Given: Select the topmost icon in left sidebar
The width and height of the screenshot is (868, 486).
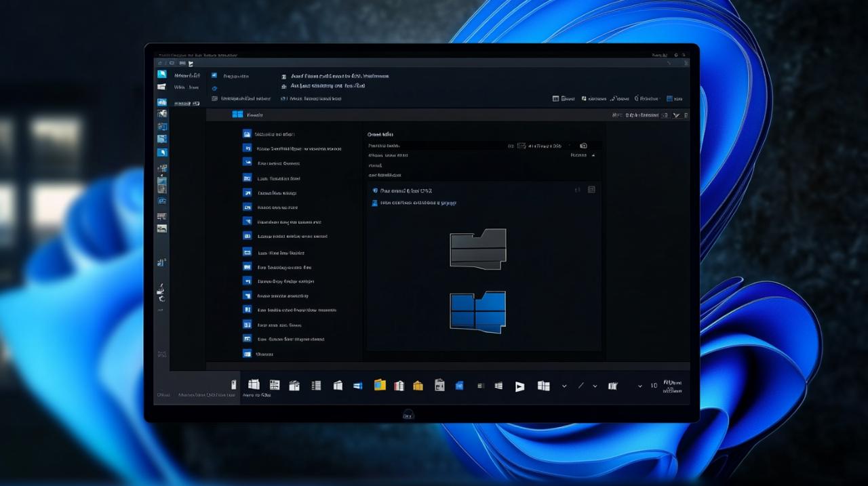Looking at the screenshot, I should point(162,74).
